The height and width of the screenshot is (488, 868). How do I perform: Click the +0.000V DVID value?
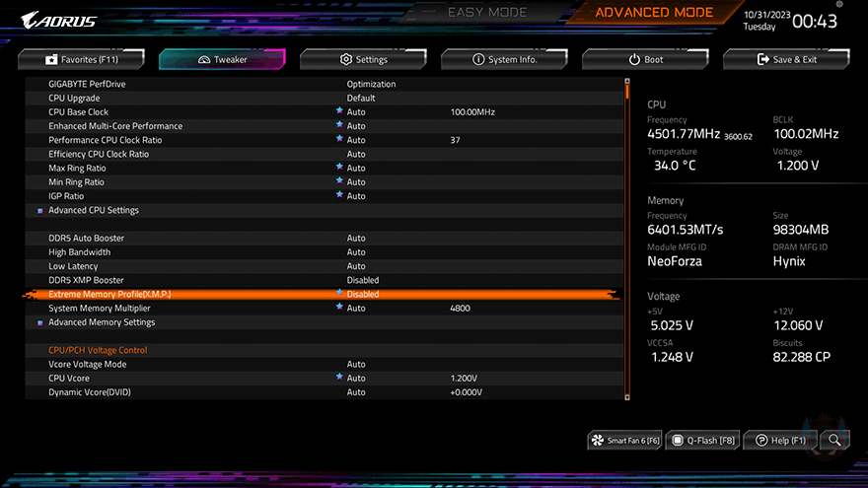466,391
